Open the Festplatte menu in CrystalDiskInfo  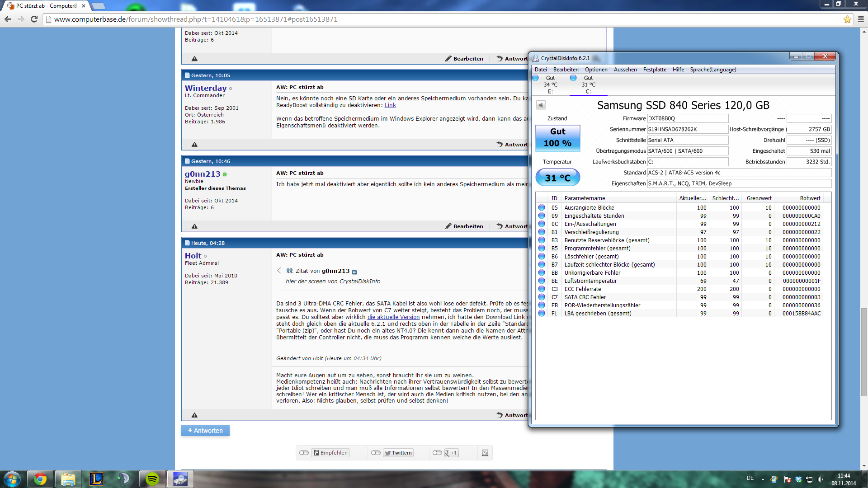(x=654, y=70)
